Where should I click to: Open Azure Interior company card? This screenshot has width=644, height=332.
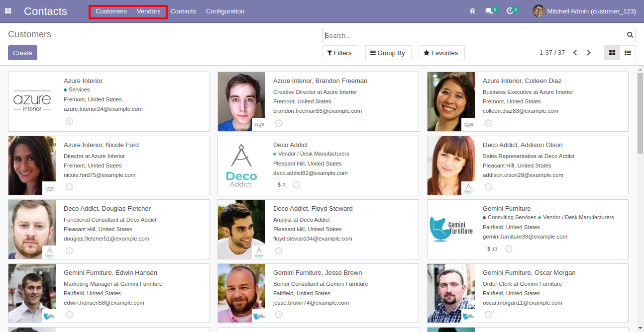click(x=108, y=101)
